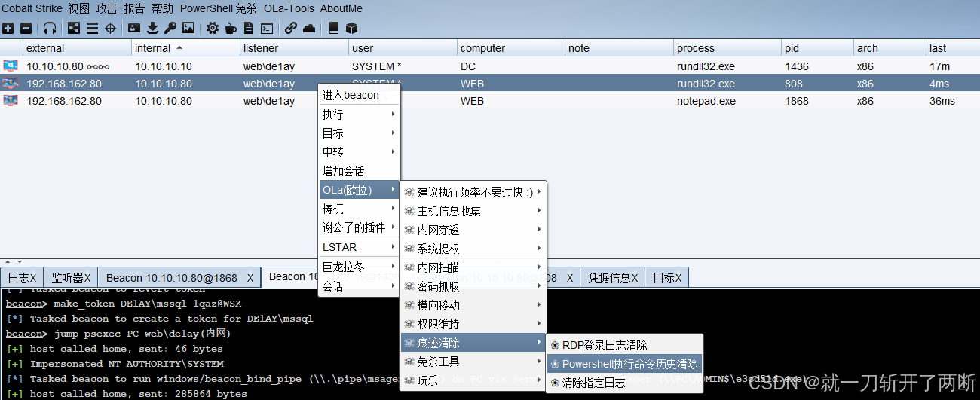This screenshot has width=980, height=400.
Task: Open the 系统提权 submenu entry
Action: coord(473,249)
